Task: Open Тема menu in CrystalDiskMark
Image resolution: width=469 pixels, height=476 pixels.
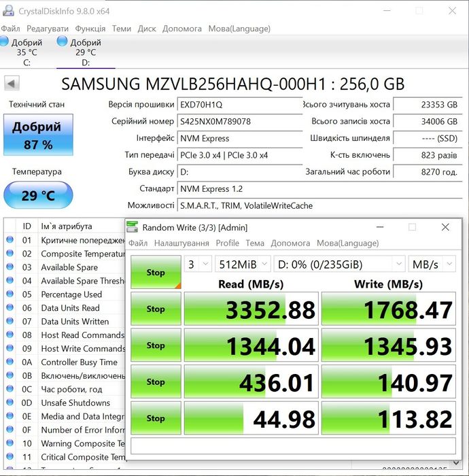Action: (x=254, y=243)
